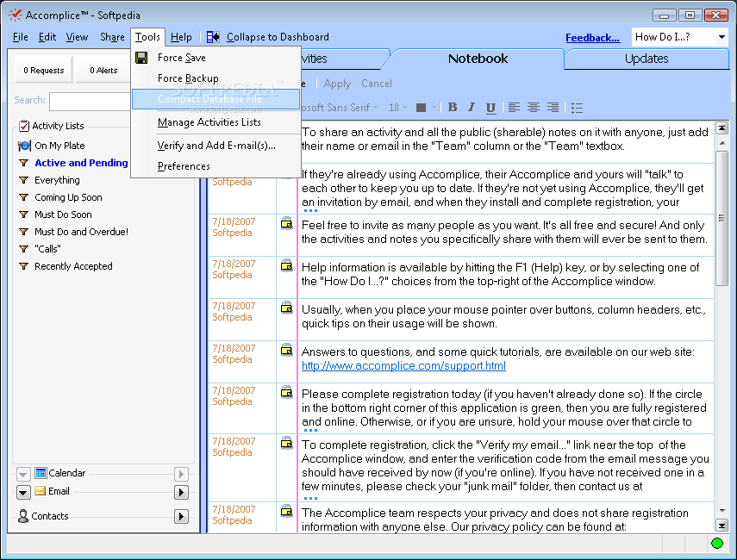Screen dimensions: 737x560
Task: Pick the black text color swatch
Action: tap(422, 108)
